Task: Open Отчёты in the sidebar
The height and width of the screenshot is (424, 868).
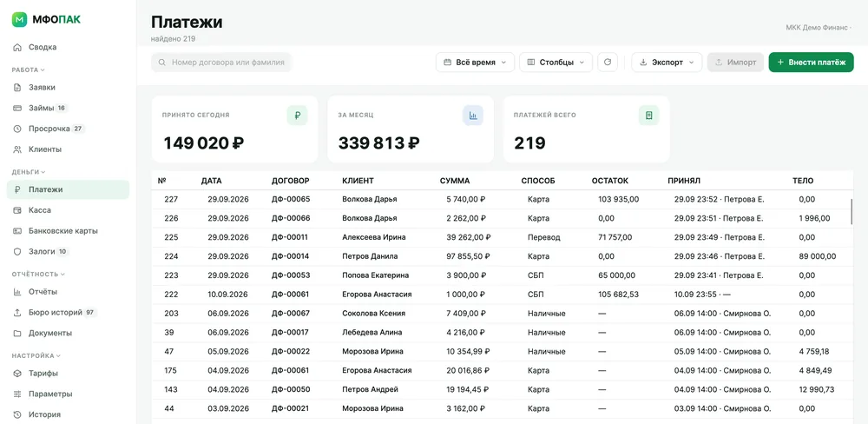Action: [68, 292]
